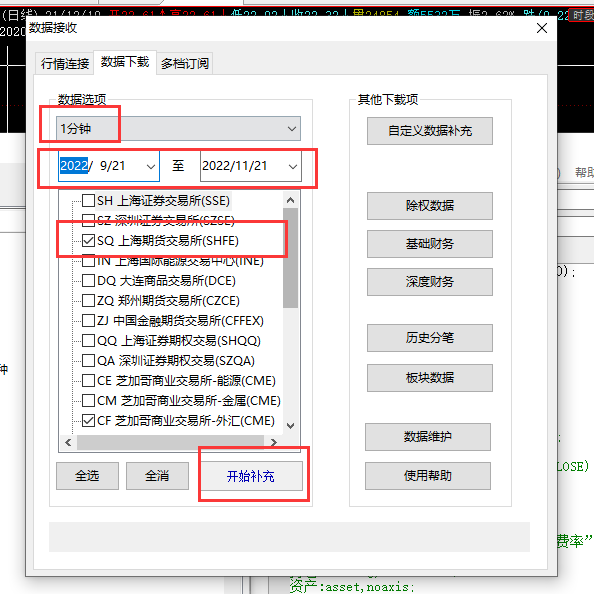Click the 除权数据 button

430,206
